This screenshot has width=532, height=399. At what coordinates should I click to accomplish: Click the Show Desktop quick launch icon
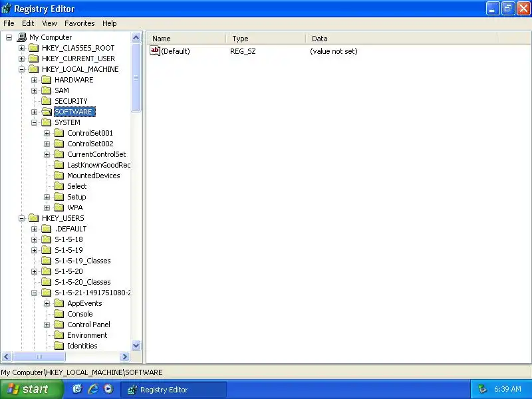77,389
